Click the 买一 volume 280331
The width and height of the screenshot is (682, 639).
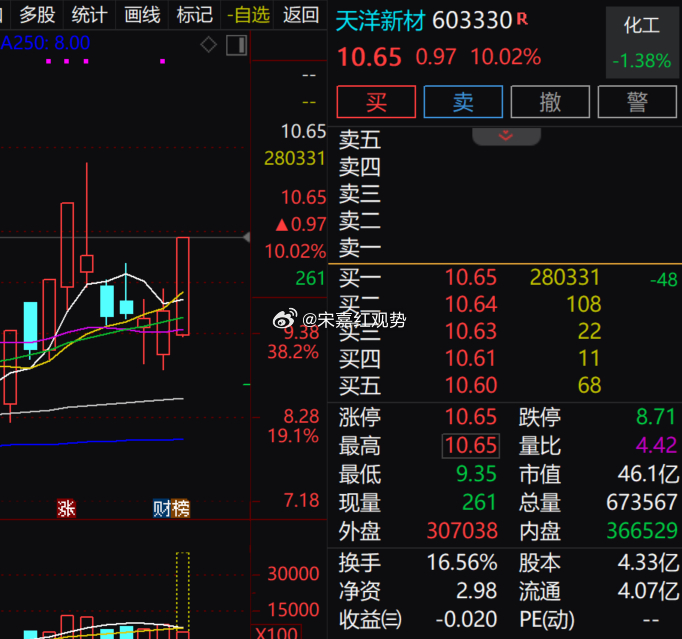coord(565,278)
